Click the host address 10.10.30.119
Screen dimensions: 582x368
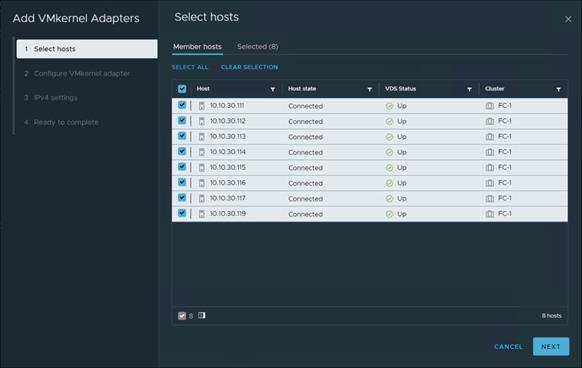pos(228,214)
